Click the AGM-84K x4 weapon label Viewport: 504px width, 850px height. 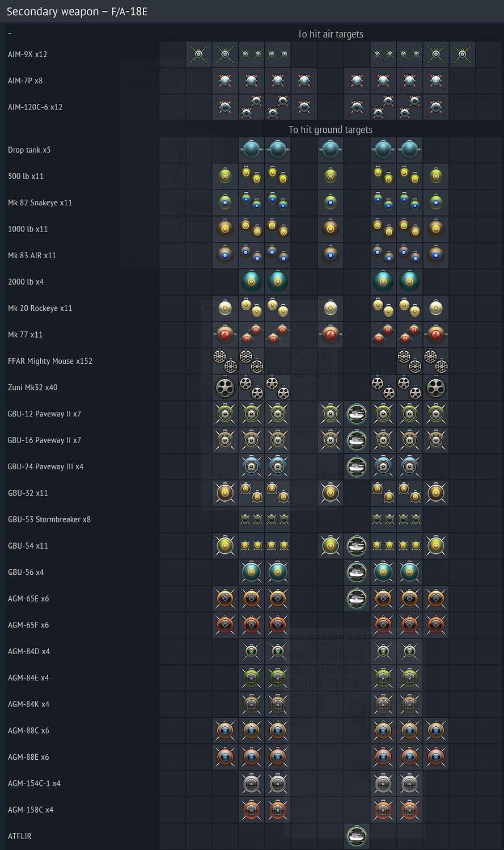pos(28,704)
